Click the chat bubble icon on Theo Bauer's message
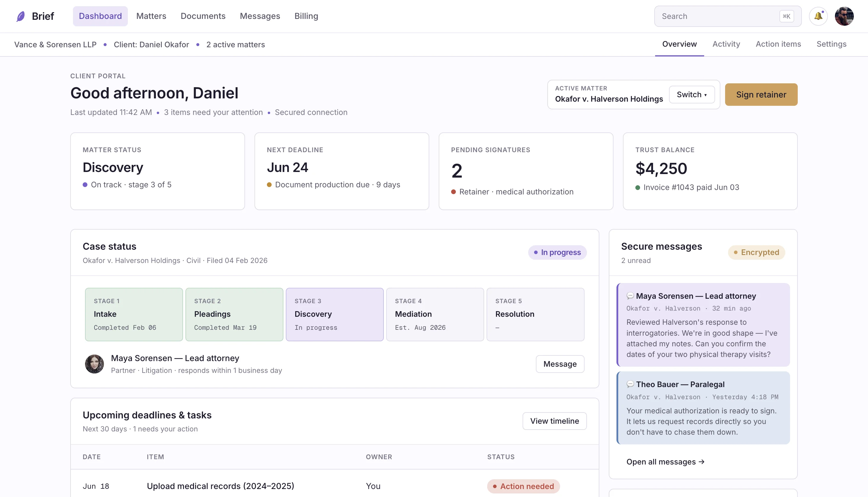The height and width of the screenshot is (497, 868). [630, 384]
